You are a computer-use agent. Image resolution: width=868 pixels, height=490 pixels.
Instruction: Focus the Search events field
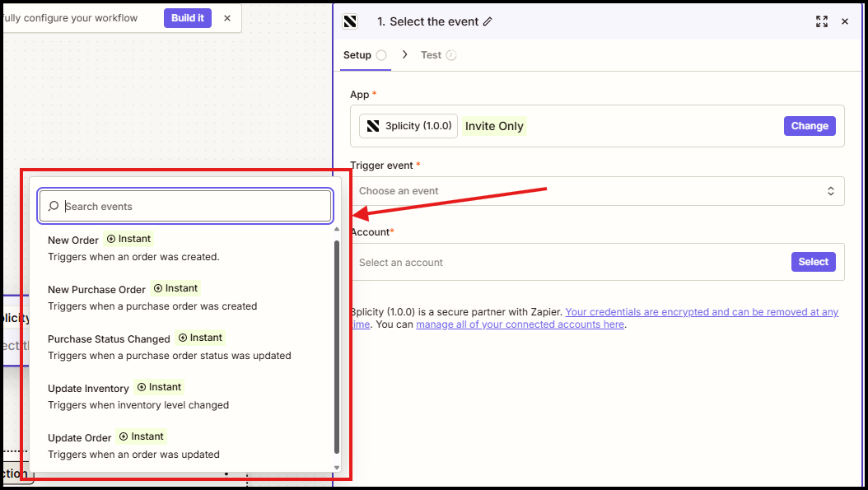click(185, 206)
